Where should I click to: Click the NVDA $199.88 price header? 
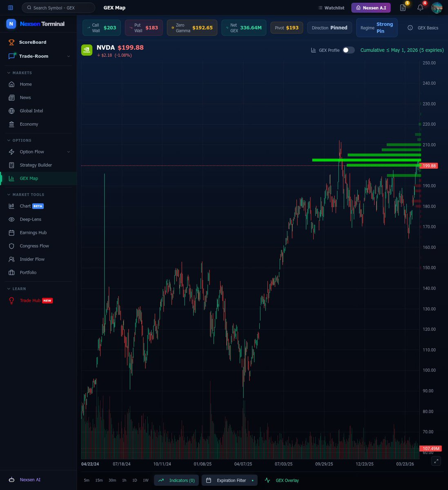click(x=120, y=47)
